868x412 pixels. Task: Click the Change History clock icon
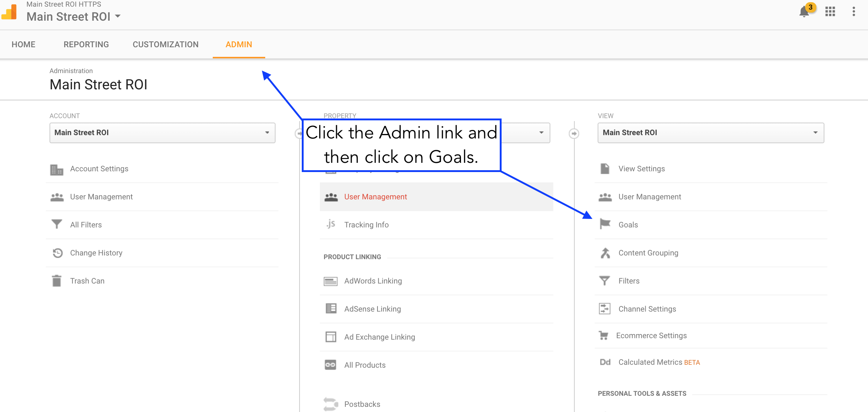[x=57, y=253]
